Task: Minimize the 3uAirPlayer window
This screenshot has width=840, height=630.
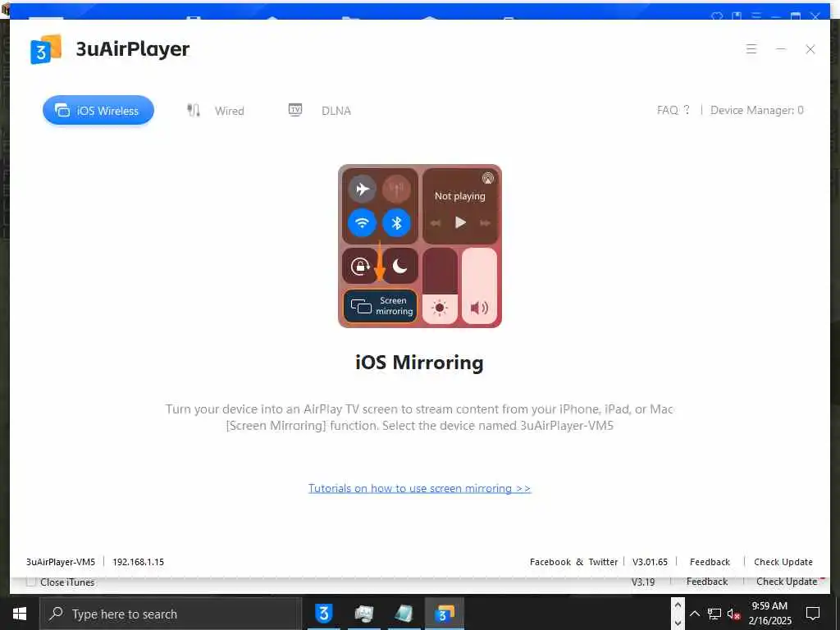Action: (781, 48)
